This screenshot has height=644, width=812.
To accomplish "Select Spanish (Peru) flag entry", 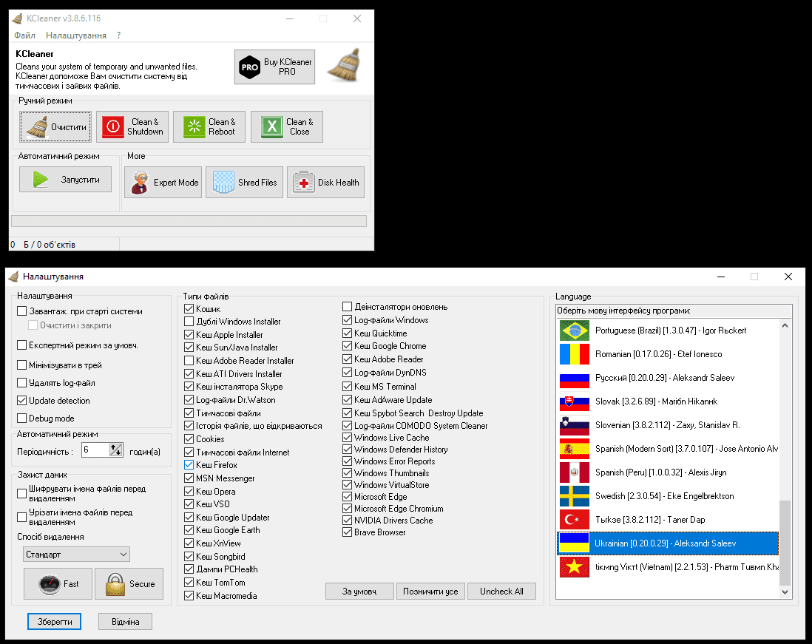I will [x=668, y=472].
